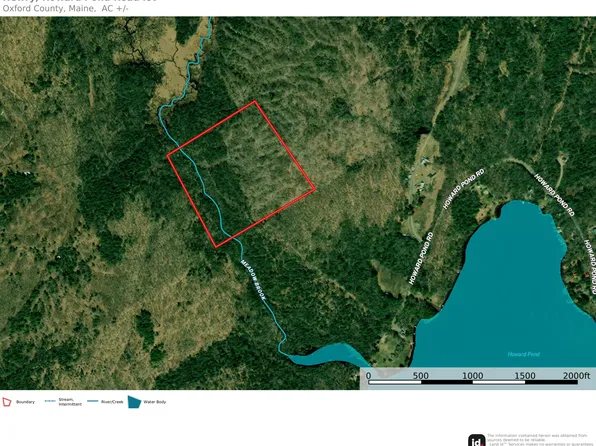This screenshot has width=596, height=446.
Task: Click the '1500' scale bar label
Action: click(x=525, y=376)
